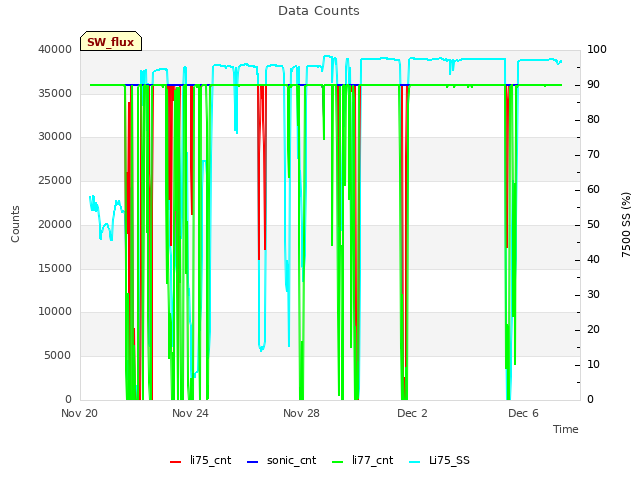Viewport: 640px width, 480px height.
Task: Click the 80 right axis value
Action: (593, 120)
